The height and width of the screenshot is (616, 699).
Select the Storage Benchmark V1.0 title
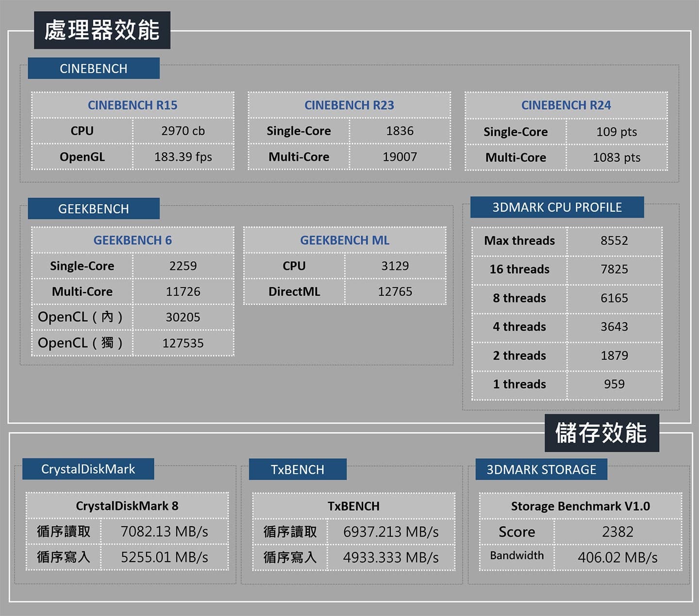coord(580,506)
